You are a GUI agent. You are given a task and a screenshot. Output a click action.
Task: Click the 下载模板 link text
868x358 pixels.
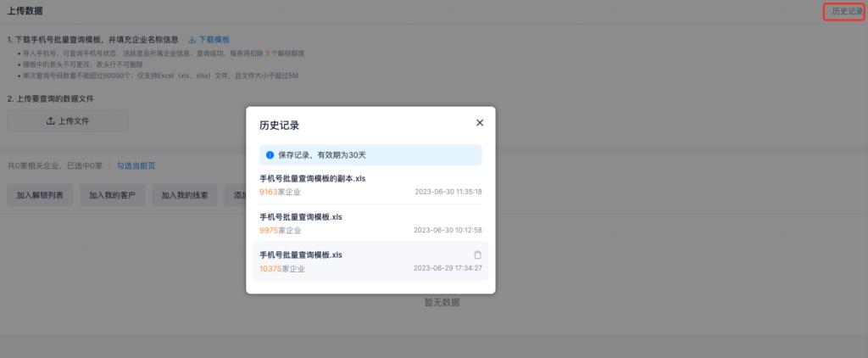(x=214, y=40)
